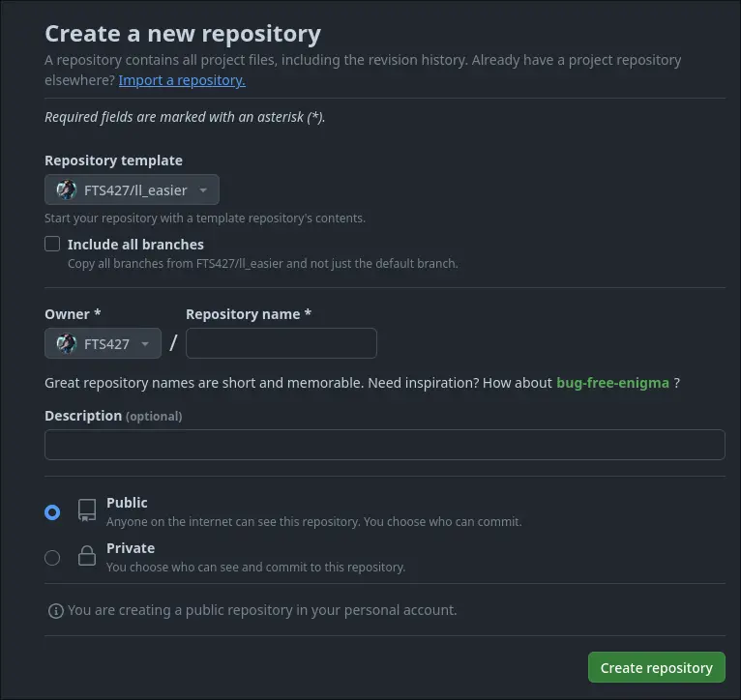This screenshot has height=700, width=741.
Task: Click the FTS427 owner avatar icon
Action: (67, 343)
